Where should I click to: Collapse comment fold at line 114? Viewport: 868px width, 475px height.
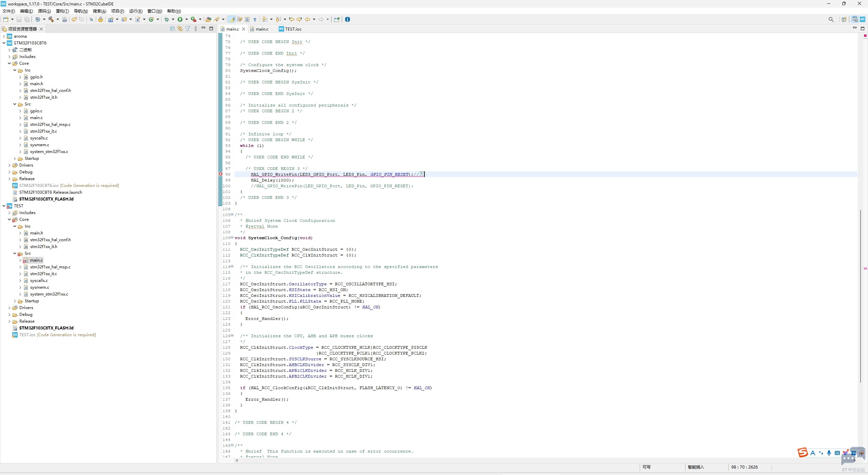point(232,266)
